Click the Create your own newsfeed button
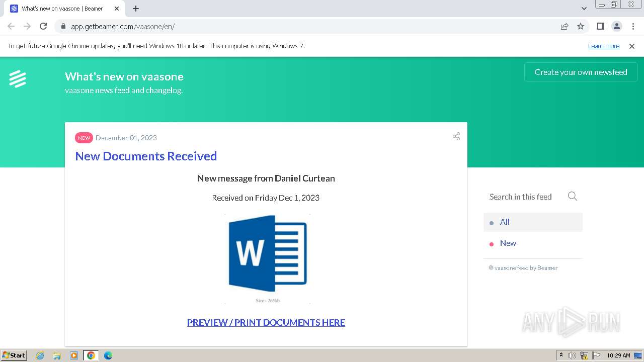644x362 pixels. click(581, 72)
